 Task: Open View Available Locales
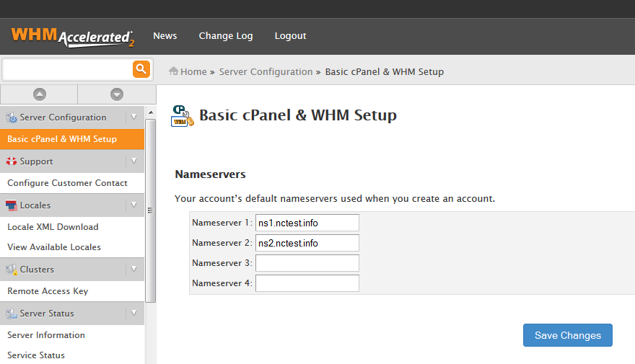click(x=54, y=247)
